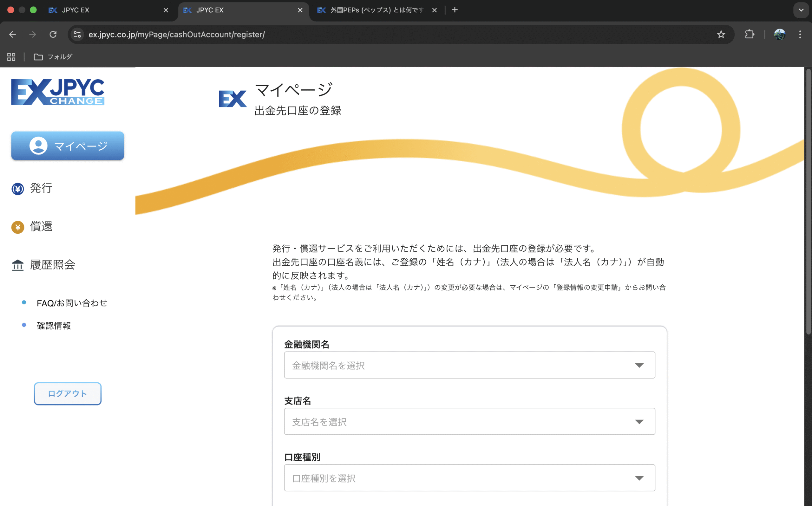This screenshot has width=812, height=506.
Task: Select the 発行 (issue) yen icon
Action: click(x=17, y=188)
